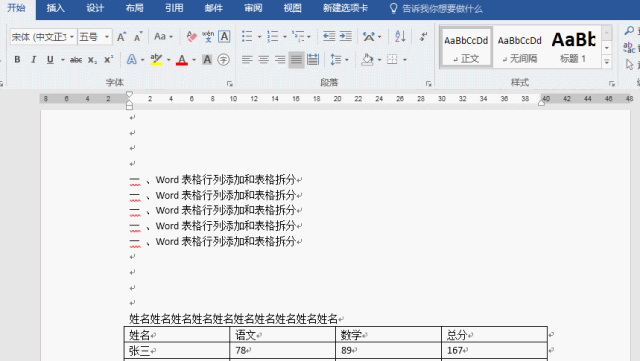Select the 无间隔 style
The width and height of the screenshot is (640, 361).
click(x=519, y=47)
